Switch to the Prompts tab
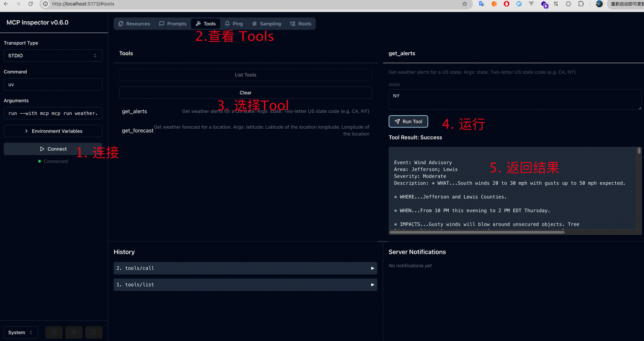The width and height of the screenshot is (644, 341). tap(173, 24)
